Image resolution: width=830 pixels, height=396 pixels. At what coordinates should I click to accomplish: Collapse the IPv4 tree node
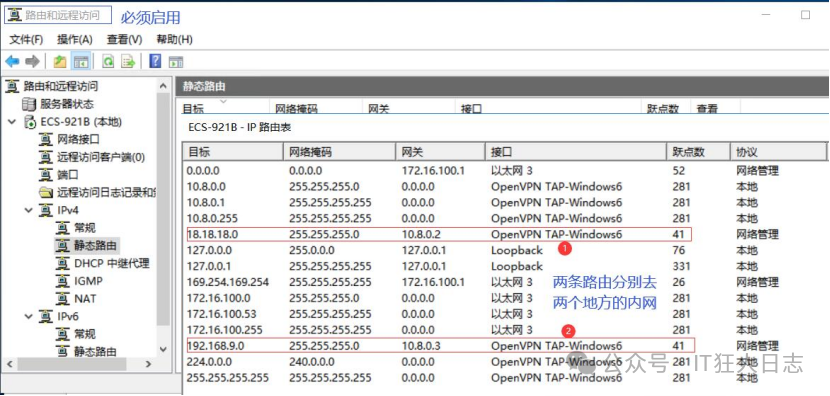pyautogui.click(x=29, y=210)
